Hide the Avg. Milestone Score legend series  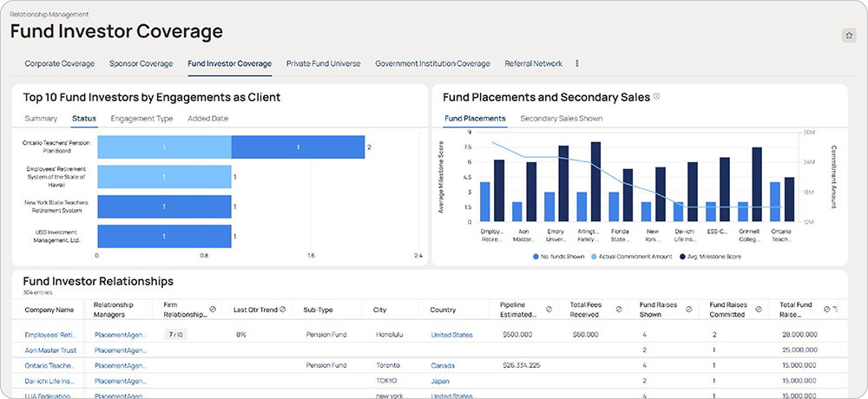point(713,257)
